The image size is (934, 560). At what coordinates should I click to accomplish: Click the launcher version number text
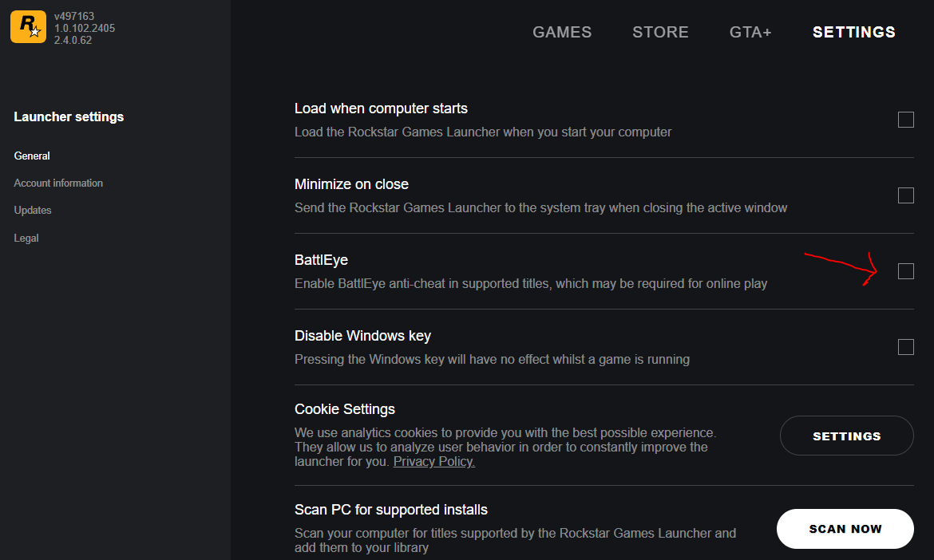[73, 16]
